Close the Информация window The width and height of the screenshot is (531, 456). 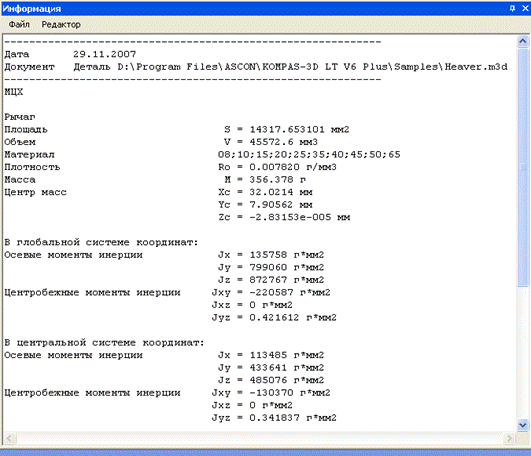coord(525,8)
